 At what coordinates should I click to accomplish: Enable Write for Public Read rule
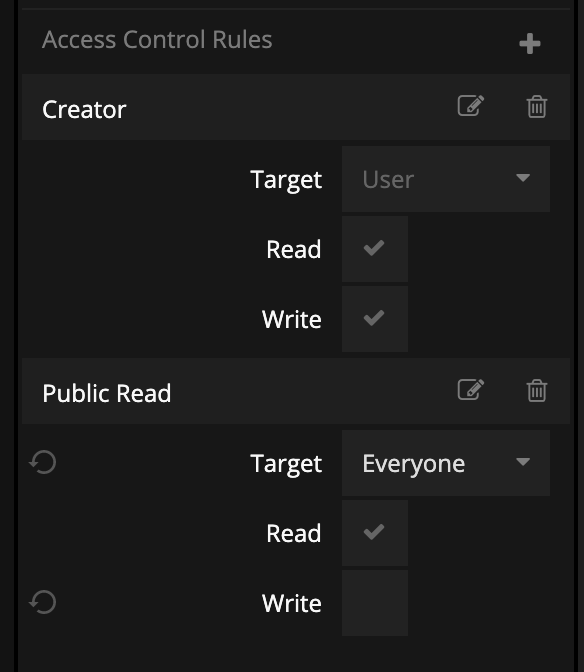pos(374,603)
